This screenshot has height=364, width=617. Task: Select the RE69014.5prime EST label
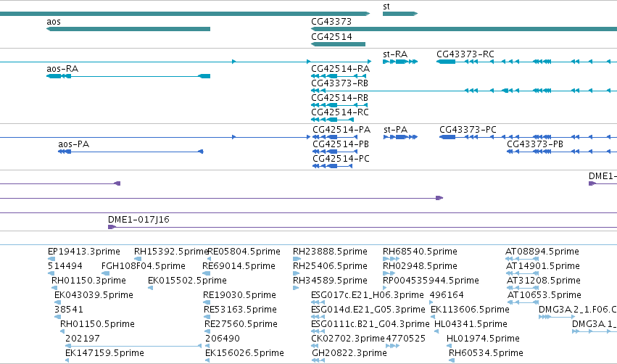239,266
